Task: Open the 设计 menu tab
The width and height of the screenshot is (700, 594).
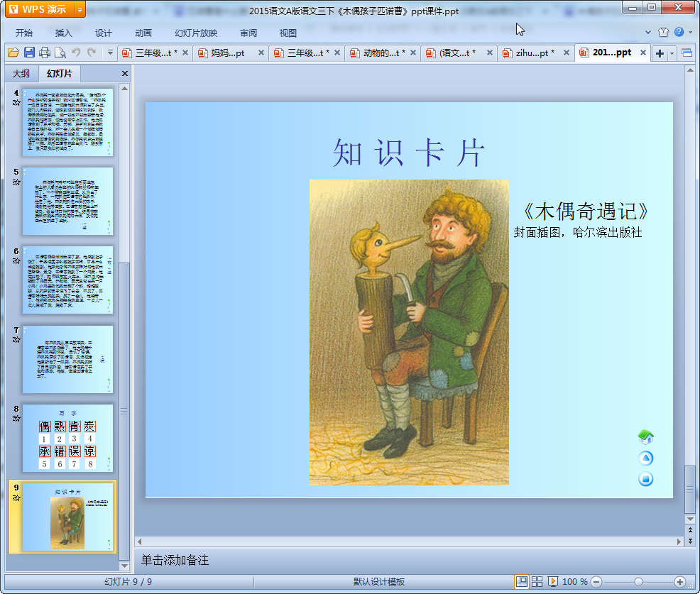Action: (103, 33)
